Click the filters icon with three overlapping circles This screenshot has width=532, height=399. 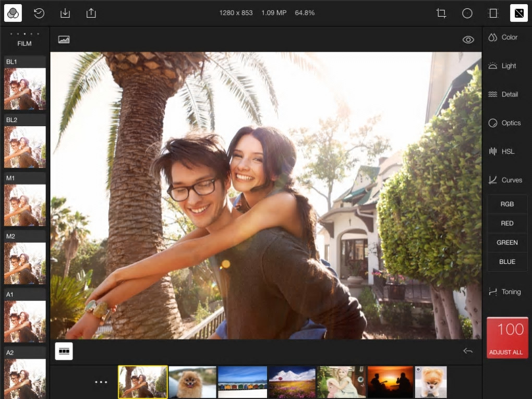click(x=13, y=13)
